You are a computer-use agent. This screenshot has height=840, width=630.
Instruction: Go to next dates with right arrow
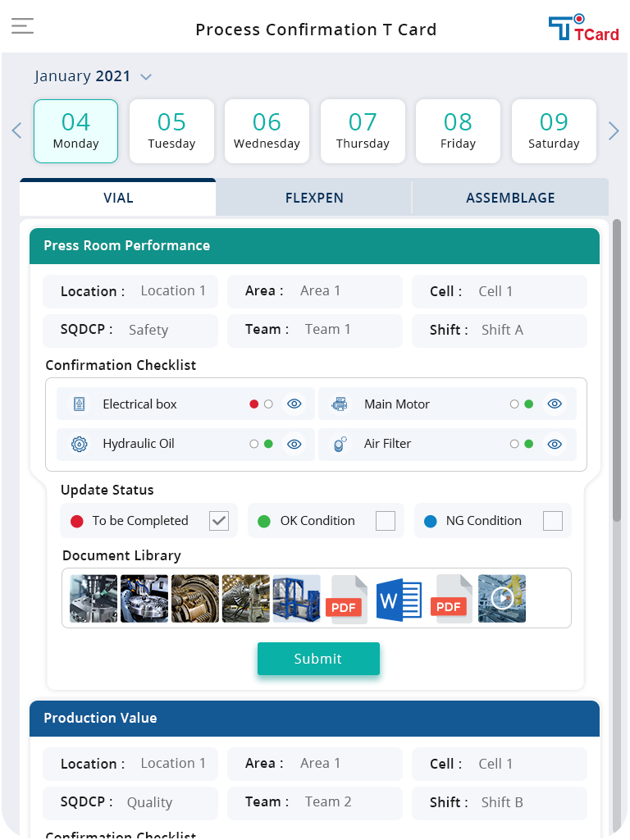614,131
